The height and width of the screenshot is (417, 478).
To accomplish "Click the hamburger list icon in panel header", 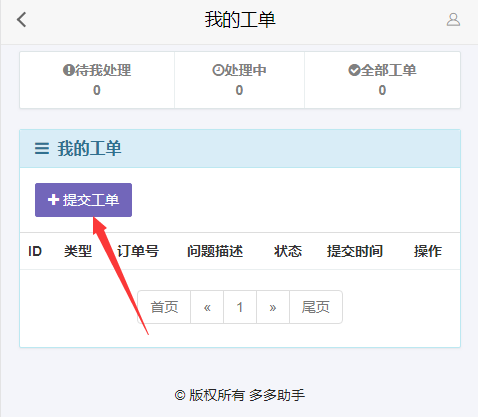I will click(x=42, y=148).
